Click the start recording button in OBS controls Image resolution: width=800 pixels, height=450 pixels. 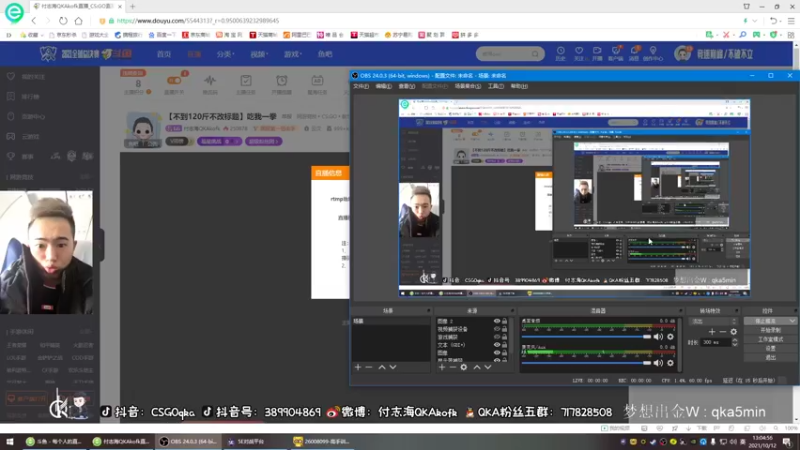[770, 330]
